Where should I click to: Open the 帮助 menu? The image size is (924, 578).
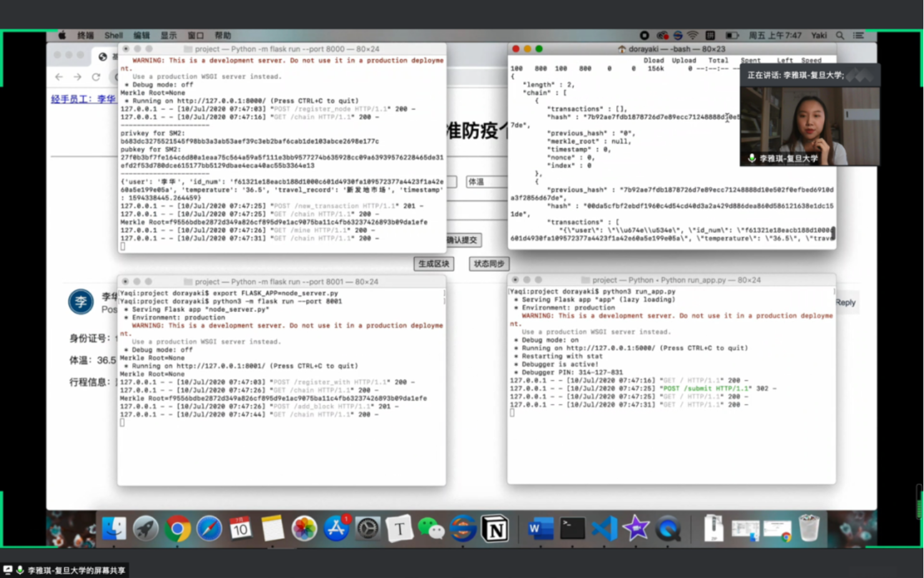click(223, 36)
